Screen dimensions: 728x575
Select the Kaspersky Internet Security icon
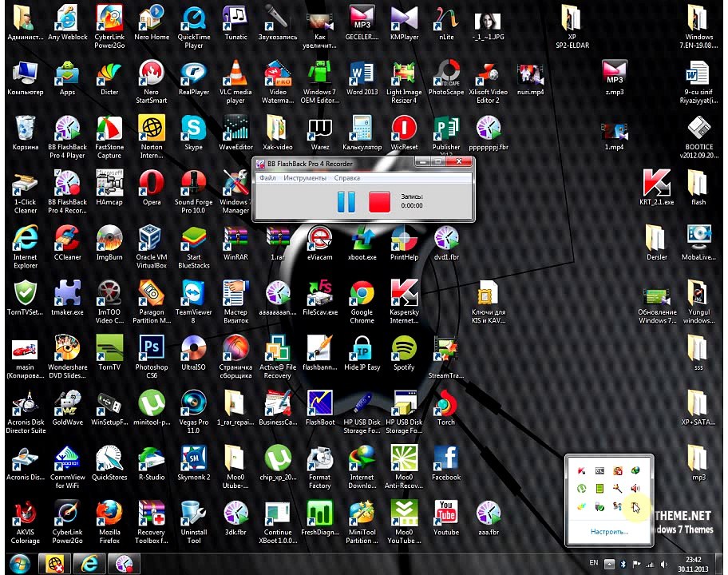pos(403,303)
